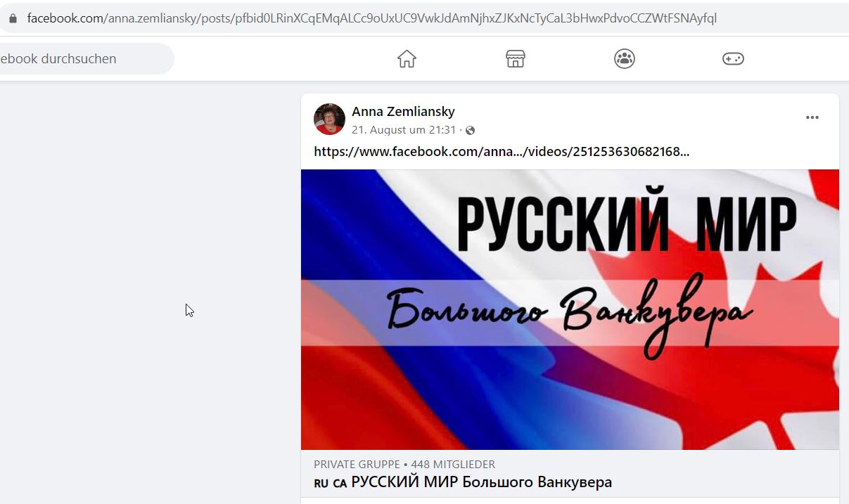Open the three-dot post options menu
The image size is (849, 504).
812,117
